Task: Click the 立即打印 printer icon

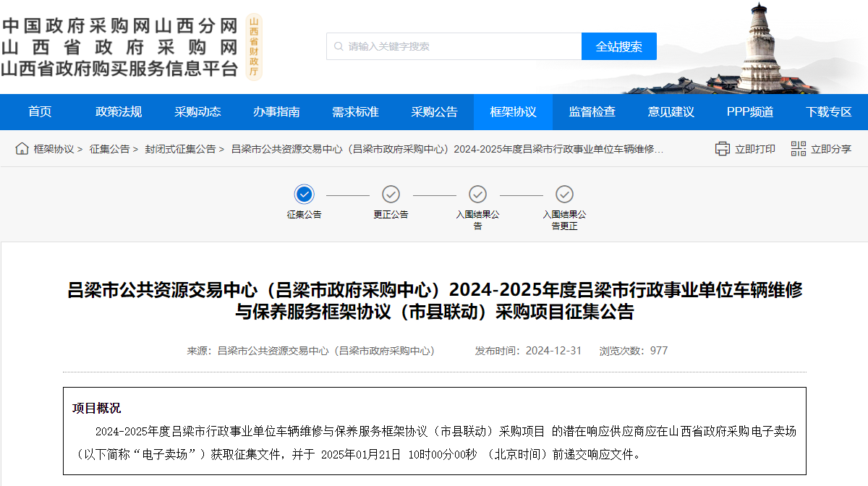Action: [x=722, y=148]
